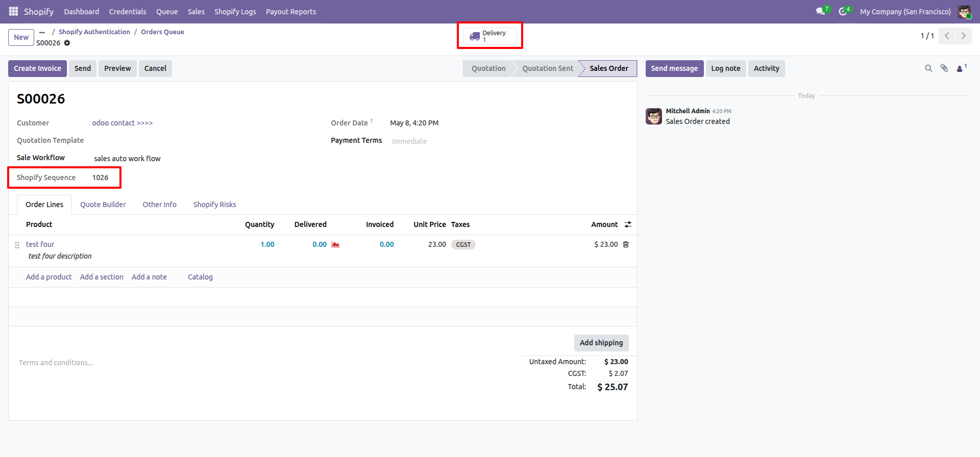This screenshot has width=980, height=457.
Task: Open activities clock icon in navbar
Action: tap(842, 11)
